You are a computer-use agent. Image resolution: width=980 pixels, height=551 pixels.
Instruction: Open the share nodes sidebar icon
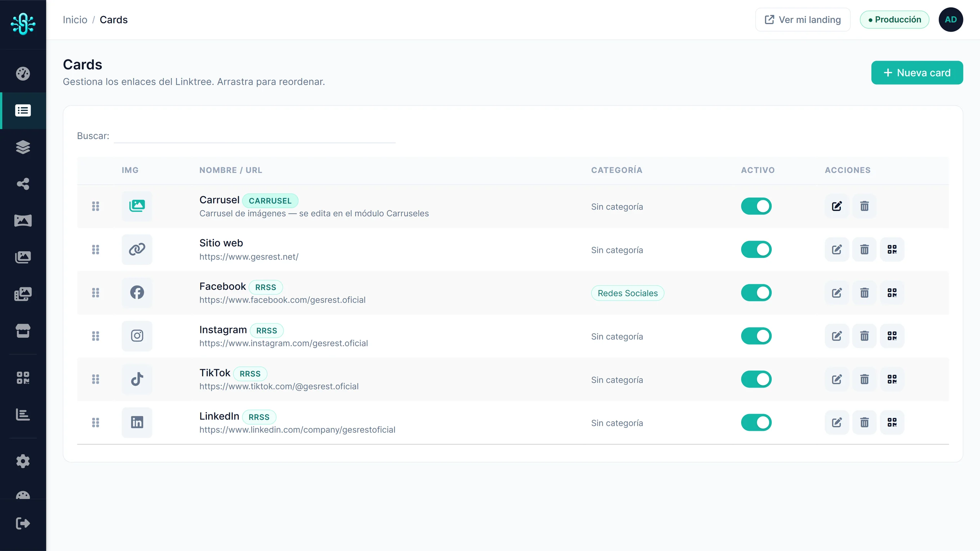(23, 184)
